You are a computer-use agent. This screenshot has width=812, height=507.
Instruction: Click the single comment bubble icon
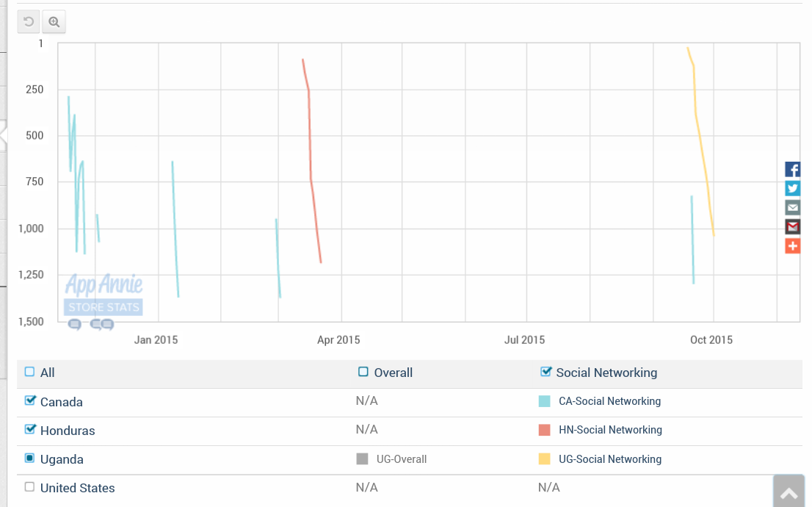tap(74, 324)
